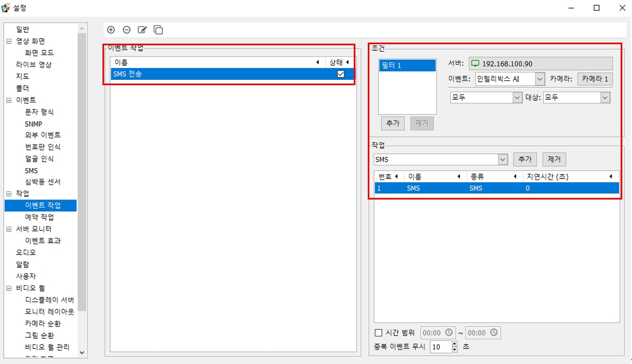Image resolution: width=632 pixels, height=364 pixels.
Task: Collapse the 비디오 월 tree node
Action: [x=9, y=288]
